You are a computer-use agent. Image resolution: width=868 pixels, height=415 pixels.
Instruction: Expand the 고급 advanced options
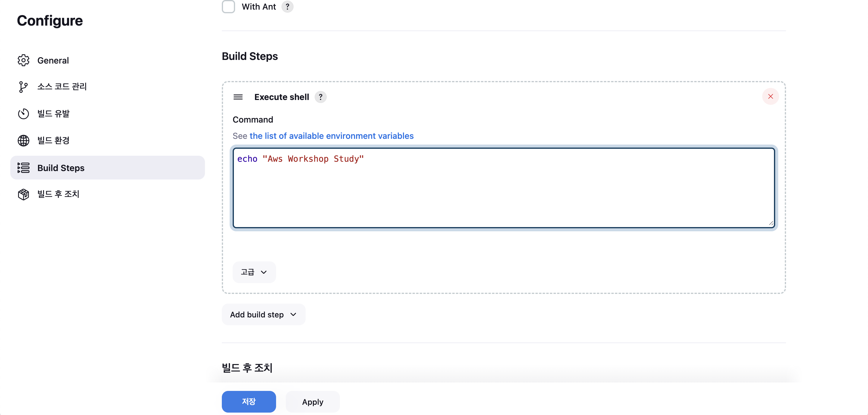tap(254, 272)
